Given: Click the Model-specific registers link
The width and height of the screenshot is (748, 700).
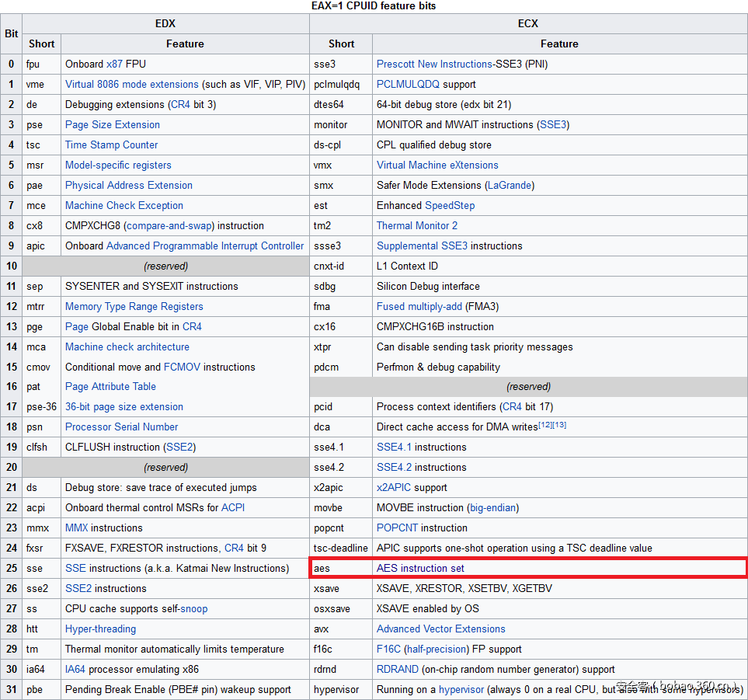Looking at the screenshot, I should pyautogui.click(x=118, y=165).
